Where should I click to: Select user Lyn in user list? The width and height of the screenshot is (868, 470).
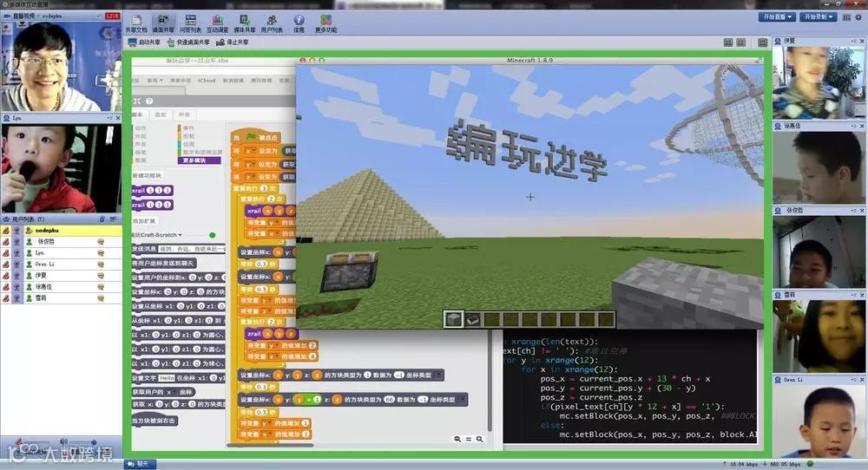pyautogui.click(x=61, y=252)
